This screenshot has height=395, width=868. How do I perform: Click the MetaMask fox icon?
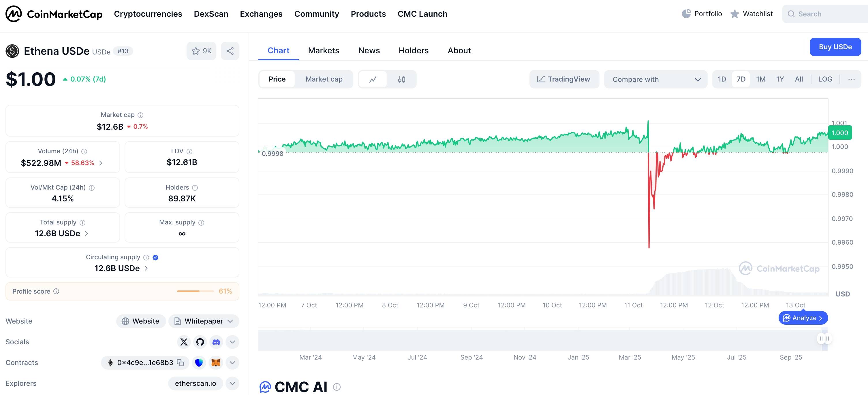[216, 363]
